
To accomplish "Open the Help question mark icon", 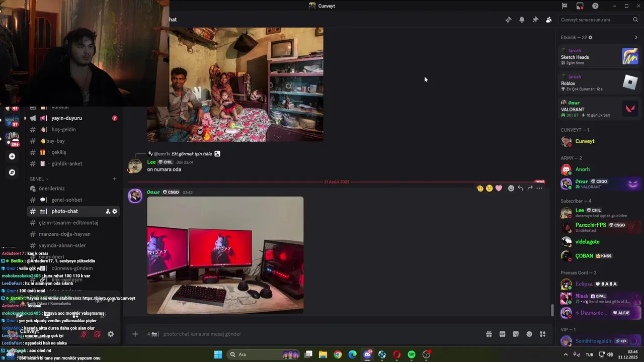I will pos(595,6).
